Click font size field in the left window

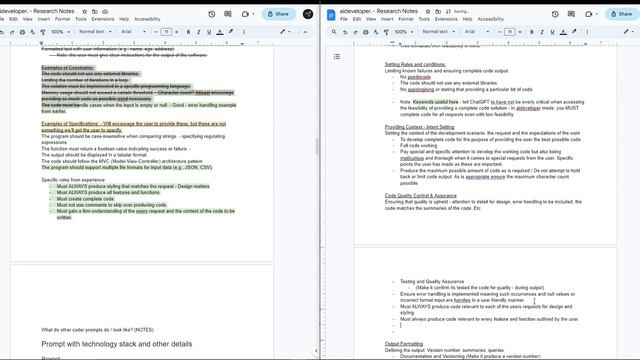pos(166,32)
